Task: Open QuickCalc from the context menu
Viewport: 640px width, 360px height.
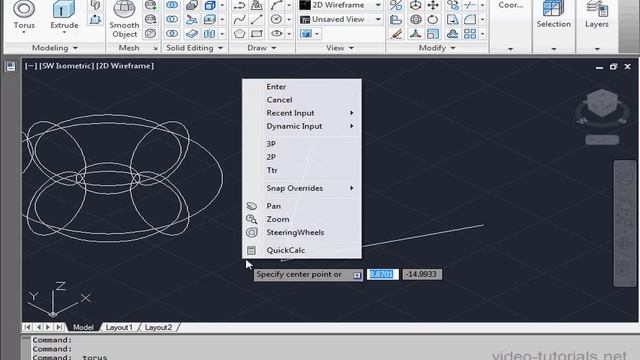Action: [302, 250]
